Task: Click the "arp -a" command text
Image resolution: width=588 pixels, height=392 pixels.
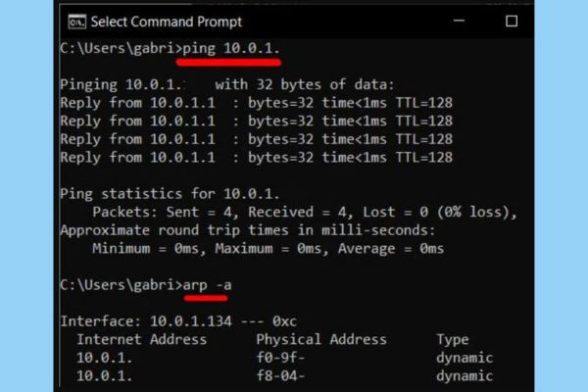Action: (x=208, y=284)
